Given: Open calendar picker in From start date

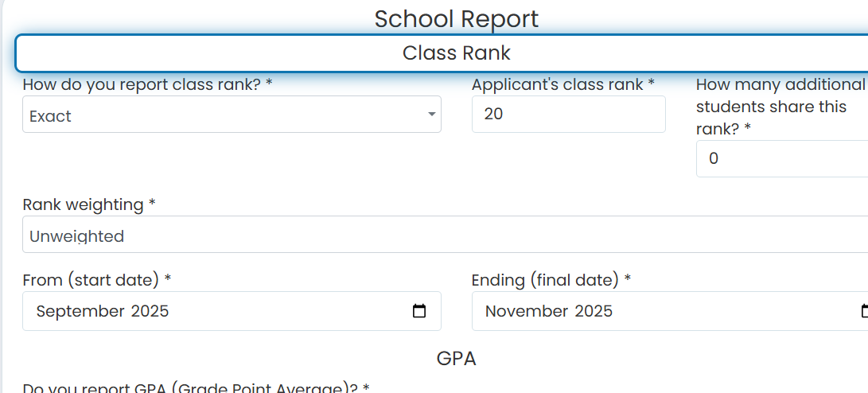Looking at the screenshot, I should pos(419,311).
